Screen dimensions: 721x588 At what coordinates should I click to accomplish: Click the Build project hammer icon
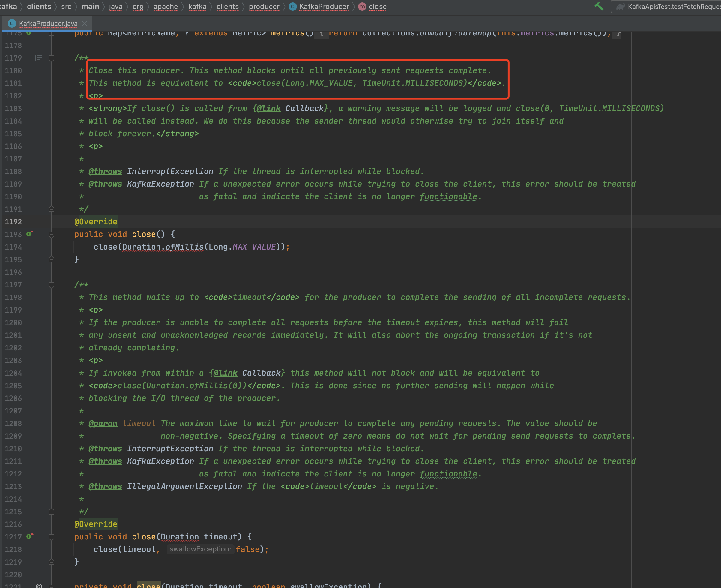pyautogui.click(x=599, y=6)
